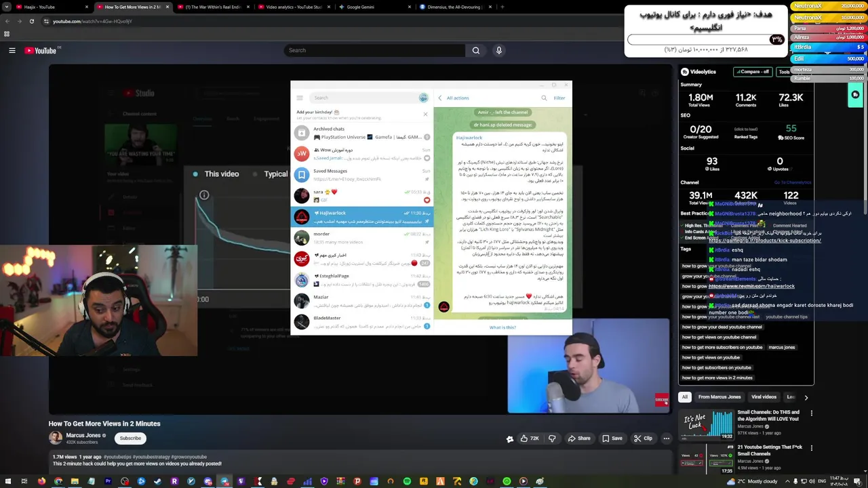This screenshot has width=868, height=488.
Task: Open Telegram hamburger menu in the video
Action: (x=300, y=98)
